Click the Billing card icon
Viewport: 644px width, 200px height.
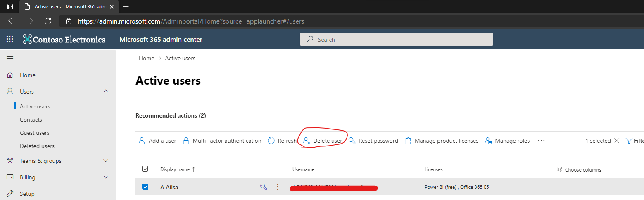coord(10,177)
